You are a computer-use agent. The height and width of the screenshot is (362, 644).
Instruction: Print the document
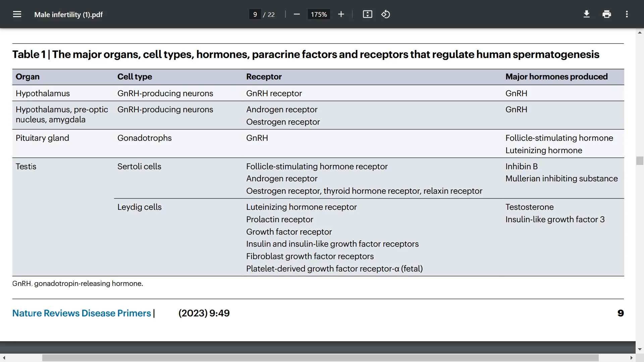click(x=607, y=14)
